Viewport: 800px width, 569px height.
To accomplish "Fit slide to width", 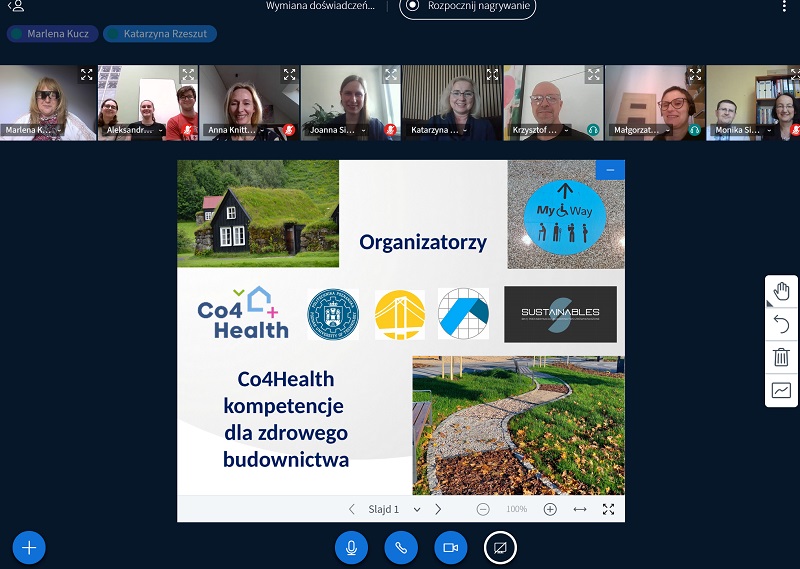I will click(x=580, y=509).
